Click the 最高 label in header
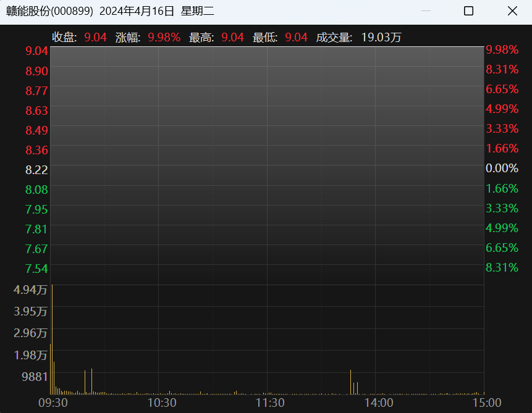Viewport: 532px width, 413px height. [x=201, y=37]
